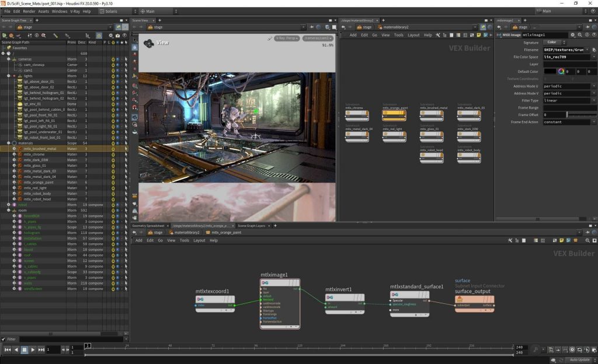Viewport: 598px width, 364px height.
Task: Click the Default Color swatch in mtlximage1 parameters
Action: point(551,71)
